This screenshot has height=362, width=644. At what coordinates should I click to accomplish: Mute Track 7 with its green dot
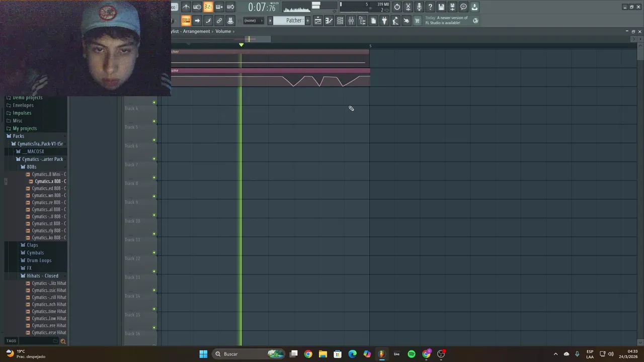(154, 159)
